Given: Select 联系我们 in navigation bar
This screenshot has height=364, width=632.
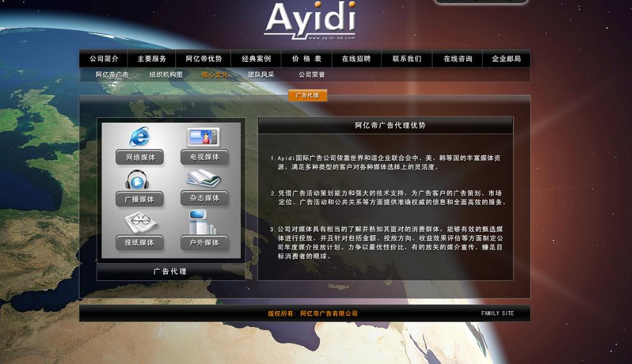Looking at the screenshot, I should pos(407,59).
